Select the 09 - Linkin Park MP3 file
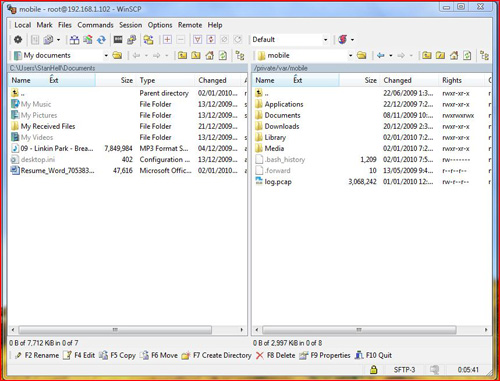500x381 pixels. [57, 148]
